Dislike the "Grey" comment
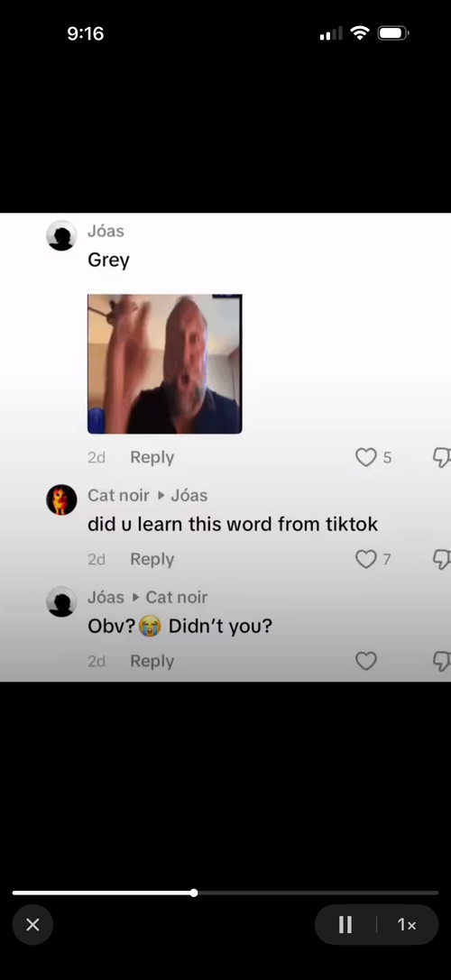 point(442,457)
